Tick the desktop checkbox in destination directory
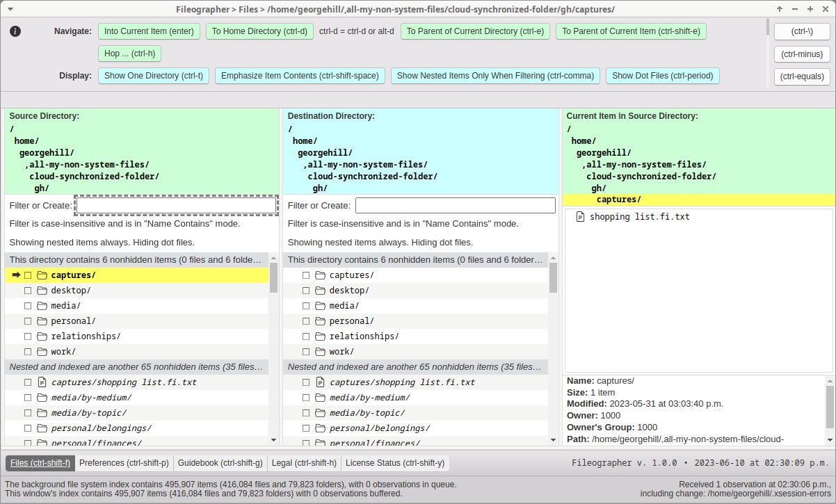836x504 pixels. coord(306,291)
